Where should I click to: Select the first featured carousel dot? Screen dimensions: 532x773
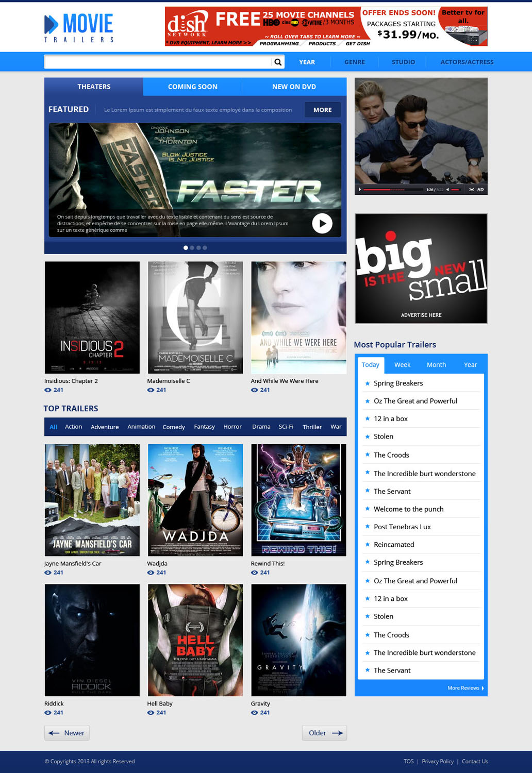tap(186, 248)
